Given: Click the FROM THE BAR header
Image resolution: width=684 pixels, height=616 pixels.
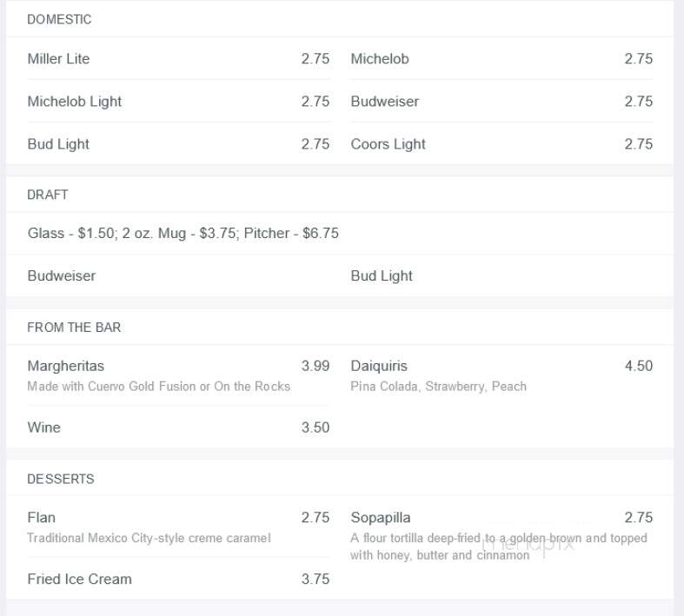Looking at the screenshot, I should click(x=74, y=327).
